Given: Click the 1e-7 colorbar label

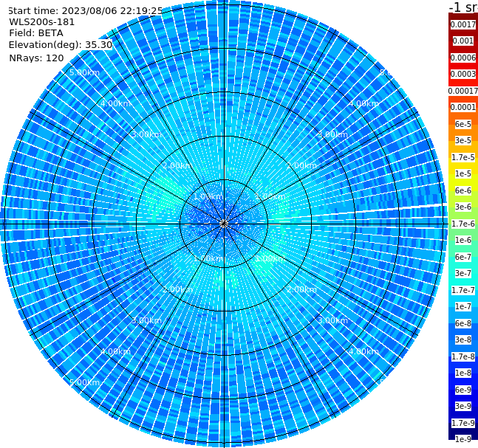Looking at the screenshot, I should pyautogui.click(x=463, y=306).
